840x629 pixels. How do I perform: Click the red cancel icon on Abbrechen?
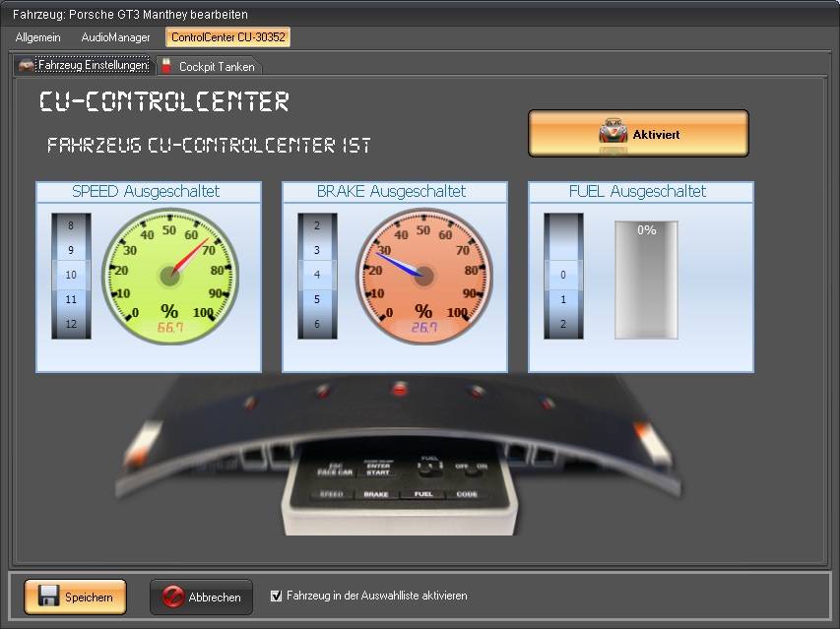tap(173, 597)
